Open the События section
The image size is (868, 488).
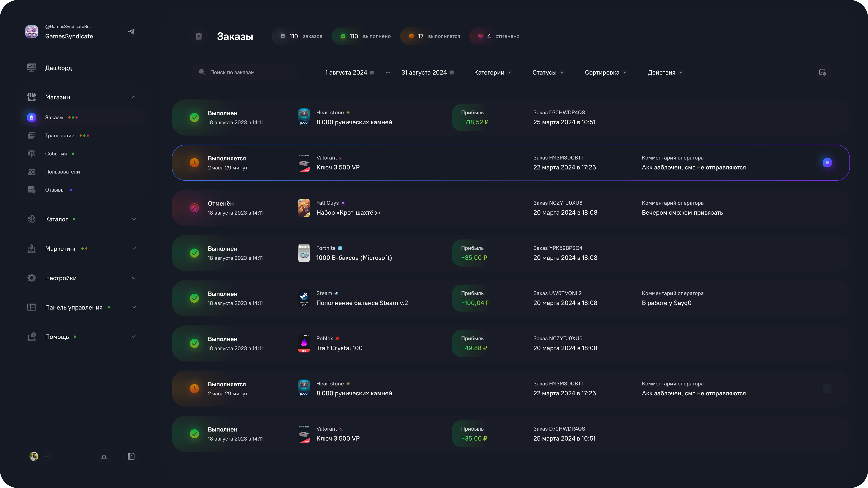point(56,153)
